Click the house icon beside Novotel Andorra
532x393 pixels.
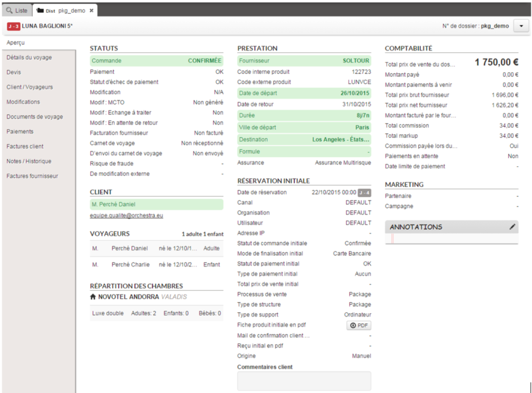pos(93,297)
